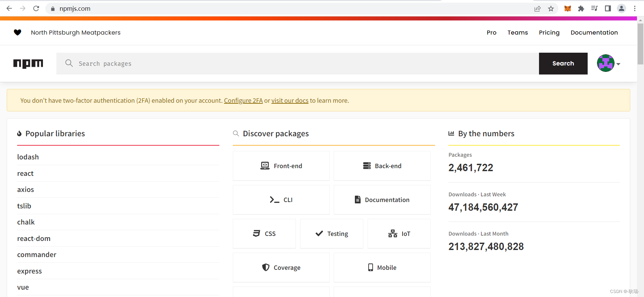Browse Back-end packages
Viewport: 644px width, 297px height.
(x=382, y=166)
